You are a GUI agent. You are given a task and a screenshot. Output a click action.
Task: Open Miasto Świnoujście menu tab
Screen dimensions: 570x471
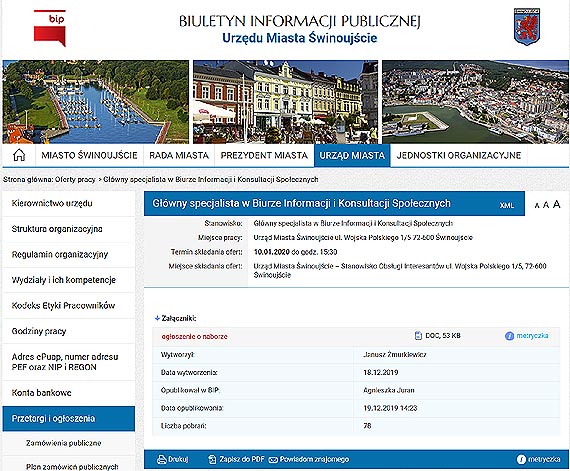tap(89, 155)
